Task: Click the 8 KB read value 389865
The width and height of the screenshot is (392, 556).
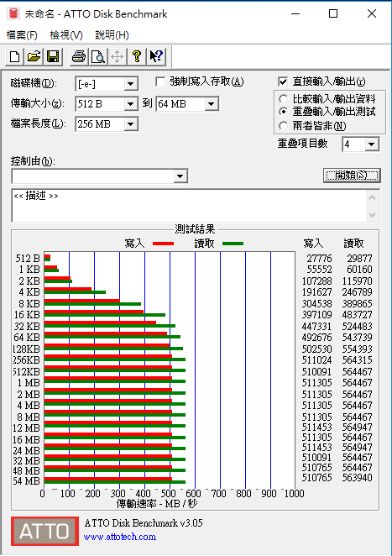Action: coord(358,303)
